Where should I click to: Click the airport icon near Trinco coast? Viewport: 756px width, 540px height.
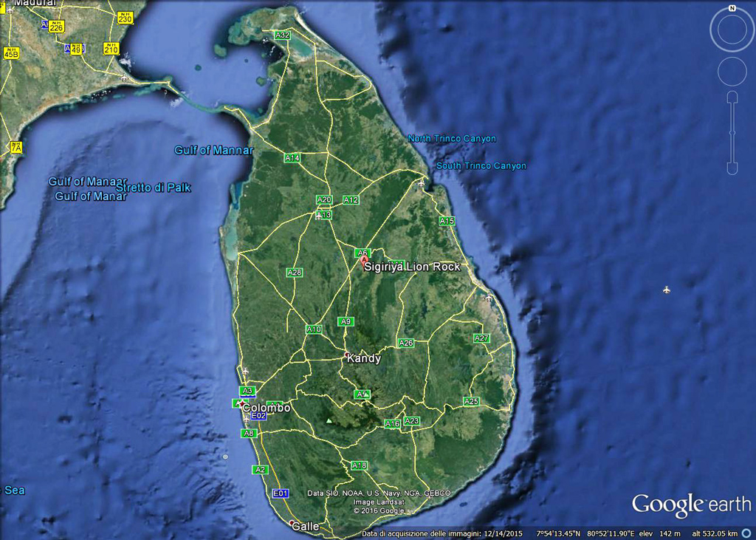(x=421, y=183)
